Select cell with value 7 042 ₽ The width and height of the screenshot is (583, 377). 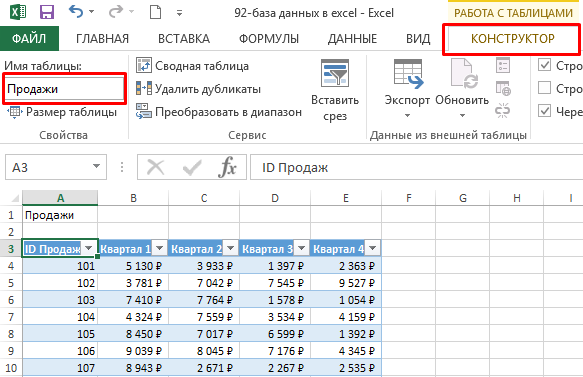pyautogui.click(x=204, y=283)
